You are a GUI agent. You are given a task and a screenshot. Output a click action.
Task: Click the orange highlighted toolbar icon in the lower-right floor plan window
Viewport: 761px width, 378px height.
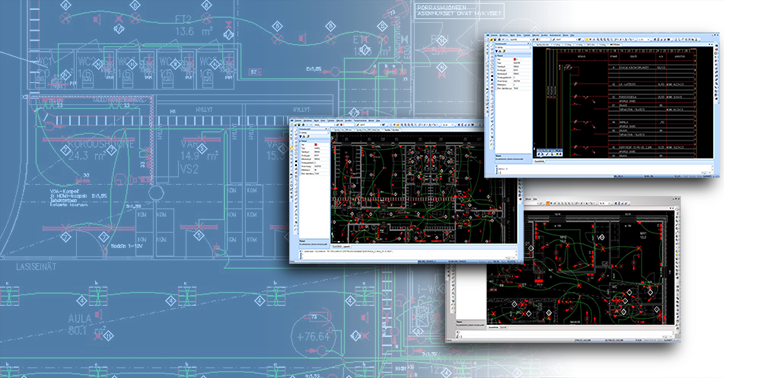(548, 203)
